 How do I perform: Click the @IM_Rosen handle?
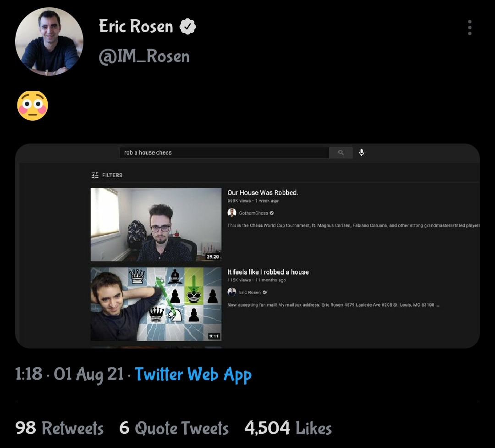[x=144, y=57]
